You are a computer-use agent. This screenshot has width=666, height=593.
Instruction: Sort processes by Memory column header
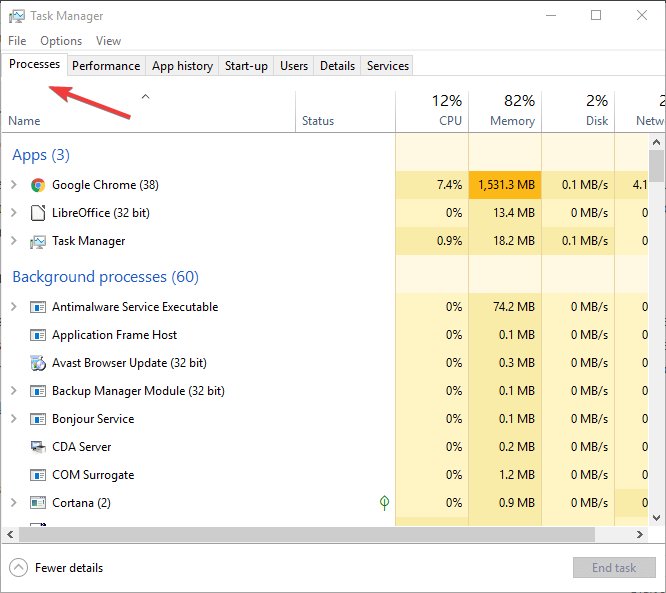(505, 111)
